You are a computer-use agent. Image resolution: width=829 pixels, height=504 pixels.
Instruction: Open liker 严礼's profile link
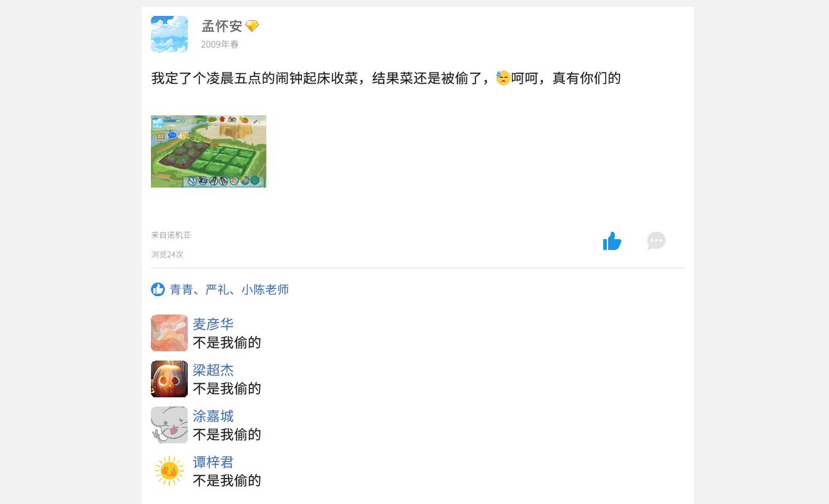coord(217,290)
